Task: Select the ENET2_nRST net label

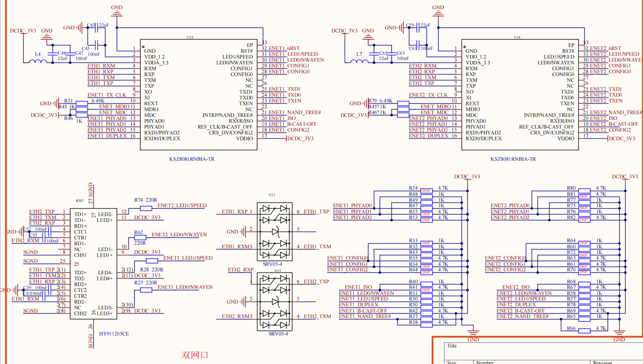Action: [605, 48]
